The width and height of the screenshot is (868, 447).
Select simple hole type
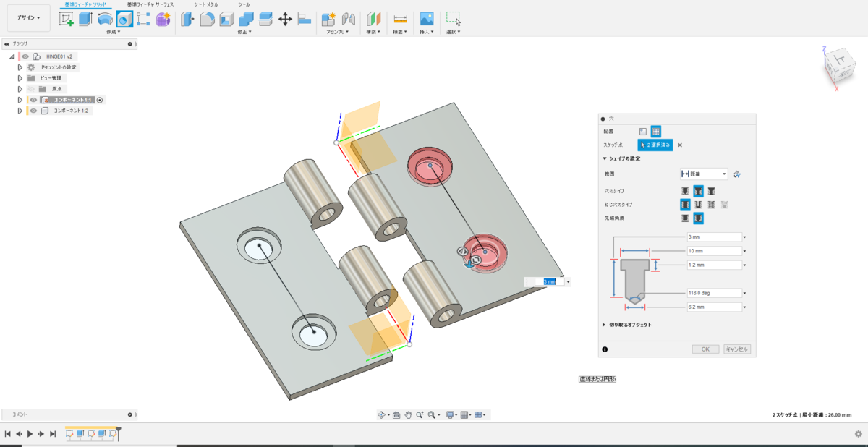685,191
